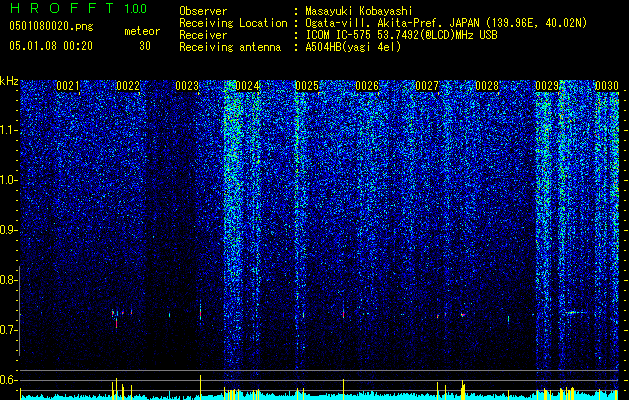629x400 pixels.
Task: Click time marker 0022
Action: click(128, 86)
